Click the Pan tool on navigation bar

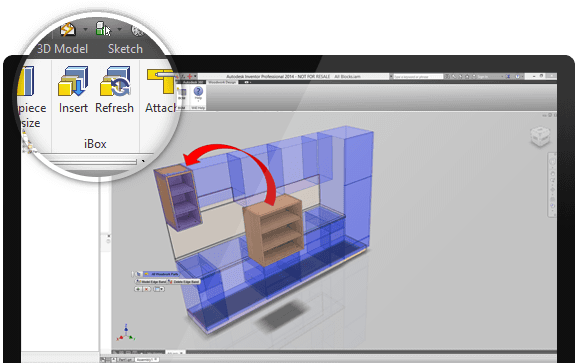[x=552, y=173]
